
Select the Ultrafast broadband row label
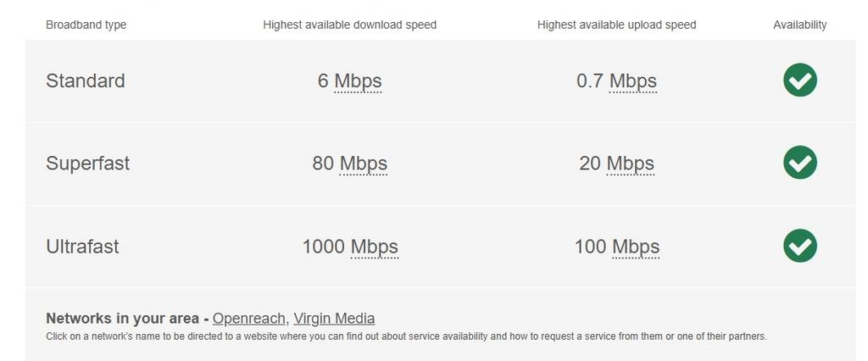click(x=82, y=247)
